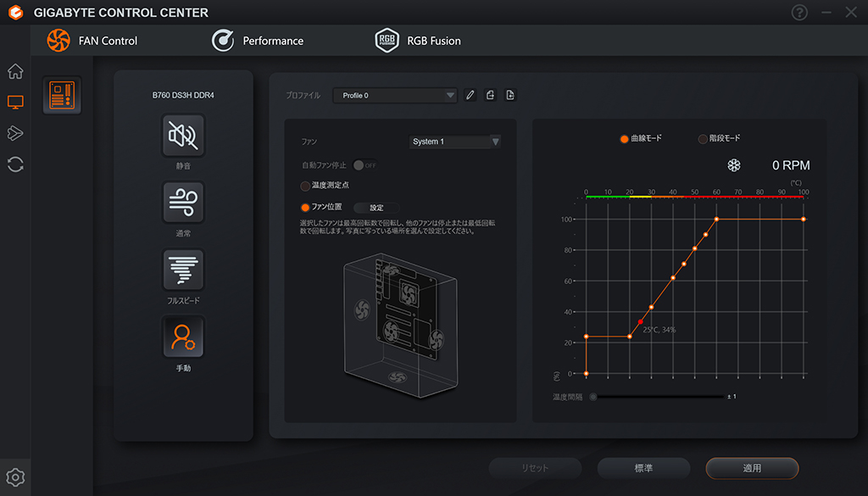Choose the フルスピード full speed mode icon

tap(183, 270)
